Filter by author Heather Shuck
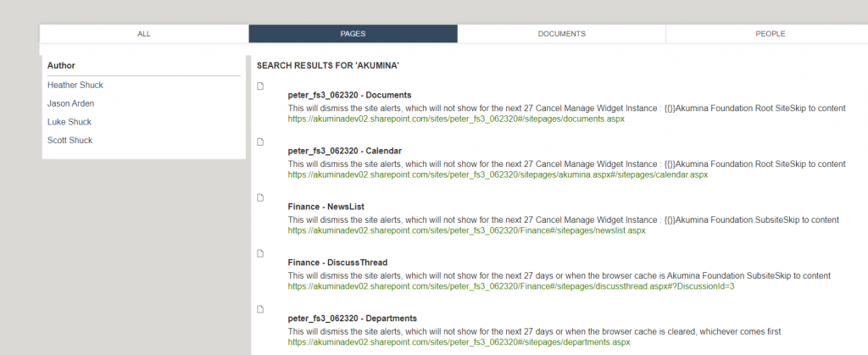The height and width of the screenshot is (355, 868). [x=75, y=85]
